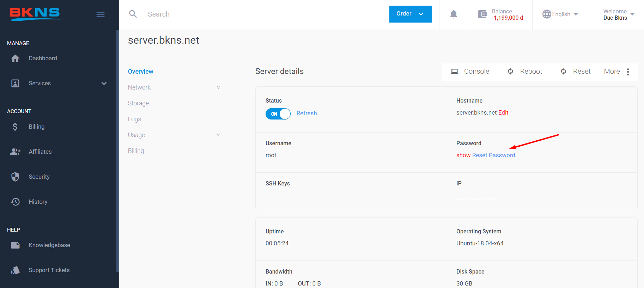
Task: Click the uptime value 00:05:24
Action: click(x=277, y=243)
